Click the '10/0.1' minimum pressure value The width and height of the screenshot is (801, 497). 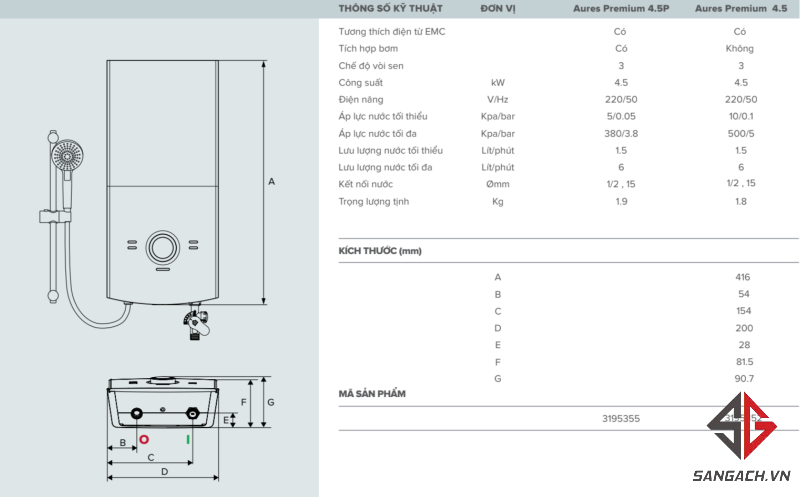click(x=741, y=116)
